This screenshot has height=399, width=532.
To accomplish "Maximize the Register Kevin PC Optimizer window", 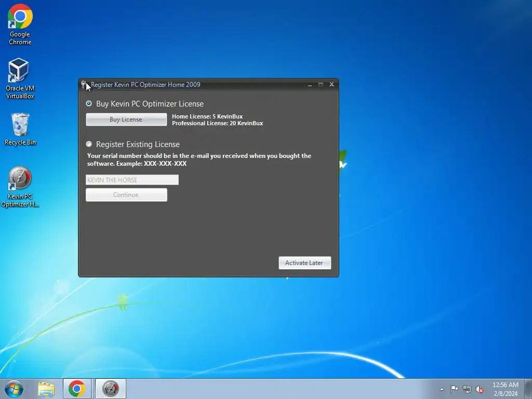I will click(321, 84).
